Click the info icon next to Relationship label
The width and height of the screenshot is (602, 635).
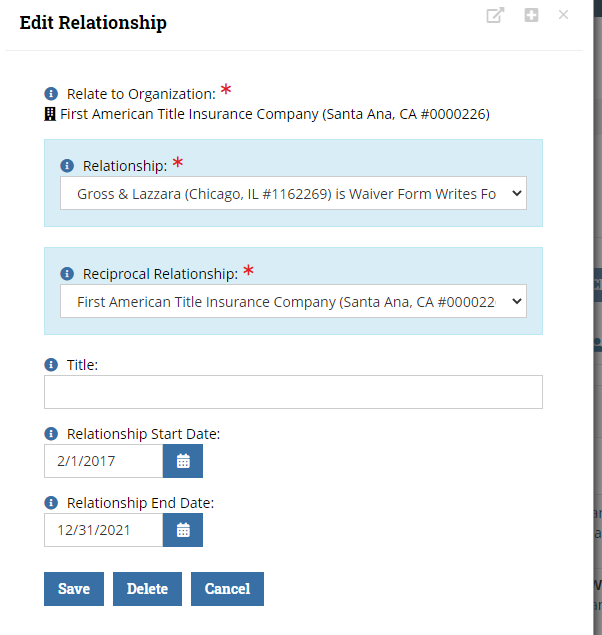coord(67,166)
